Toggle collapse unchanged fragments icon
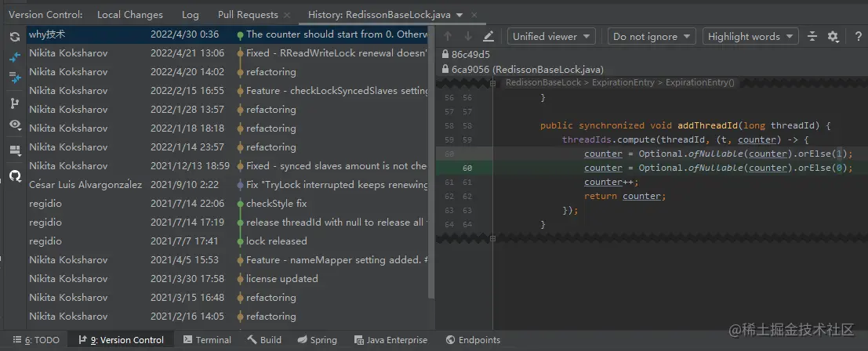 (x=812, y=37)
